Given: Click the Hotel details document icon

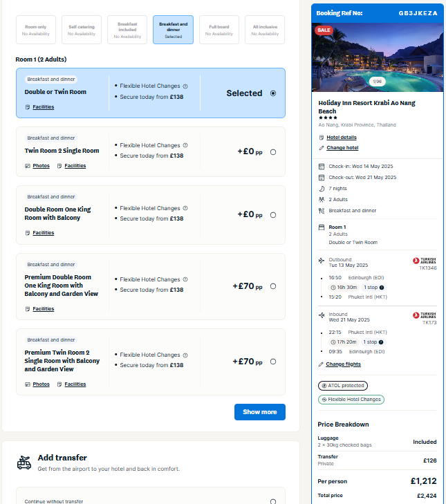Looking at the screenshot, I should 322,138.
